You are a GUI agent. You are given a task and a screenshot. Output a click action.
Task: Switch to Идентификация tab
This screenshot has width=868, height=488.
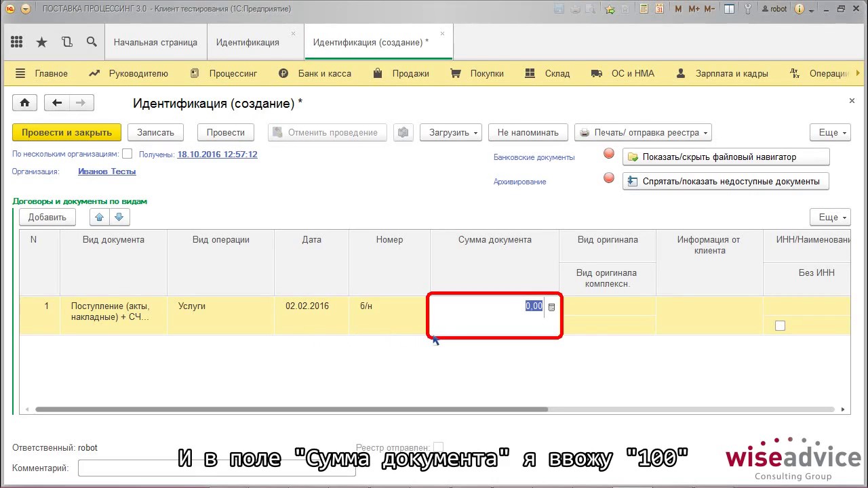coord(248,42)
